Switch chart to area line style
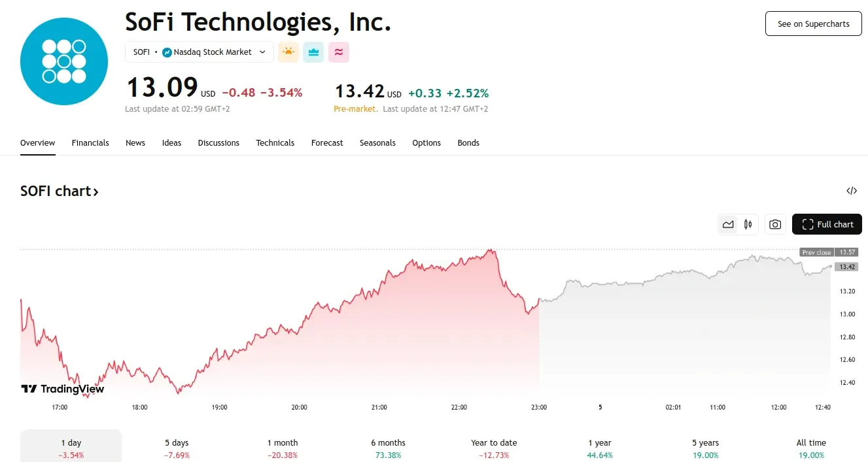The image size is (868, 462). pos(728,224)
